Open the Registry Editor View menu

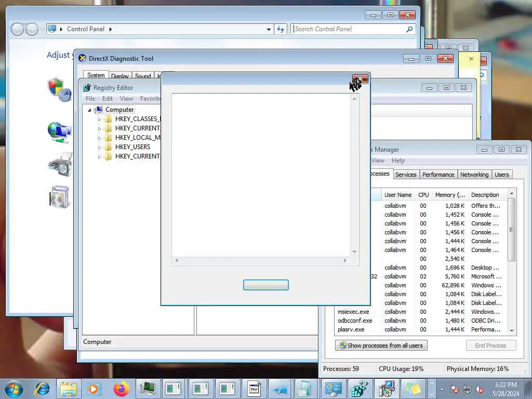pos(126,99)
